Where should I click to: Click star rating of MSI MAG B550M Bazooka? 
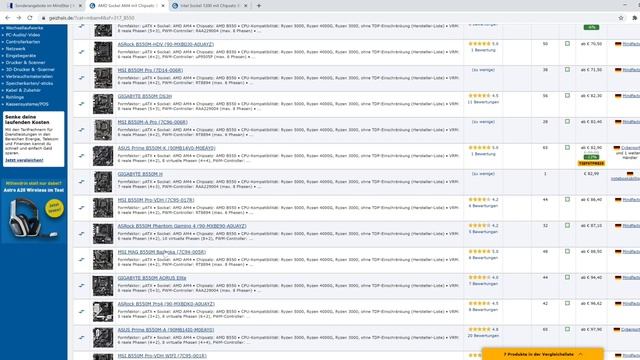pos(479,251)
